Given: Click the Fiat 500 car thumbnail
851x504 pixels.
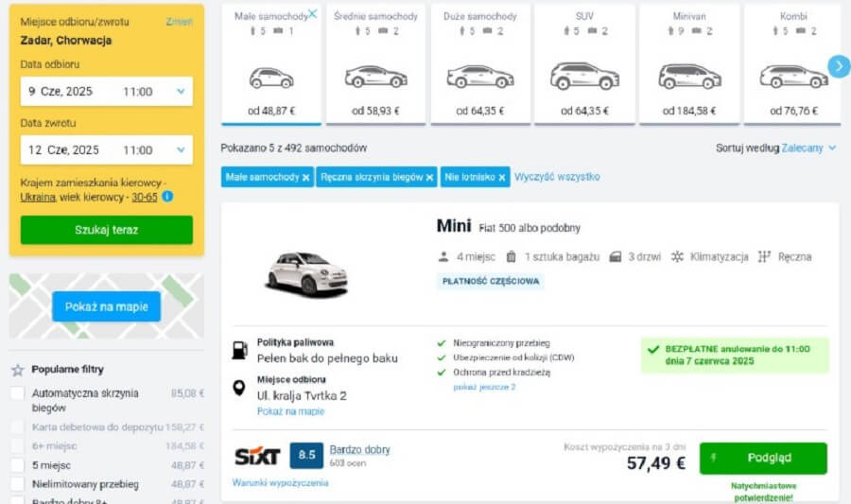Looking at the screenshot, I should point(306,272).
